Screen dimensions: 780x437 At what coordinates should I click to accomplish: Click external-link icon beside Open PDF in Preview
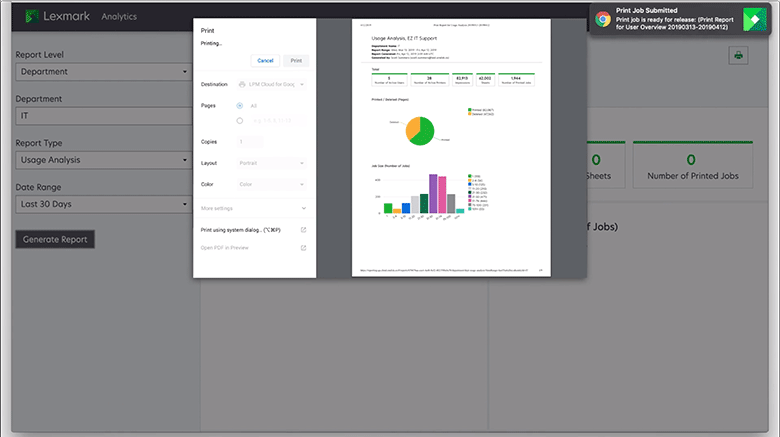303,247
